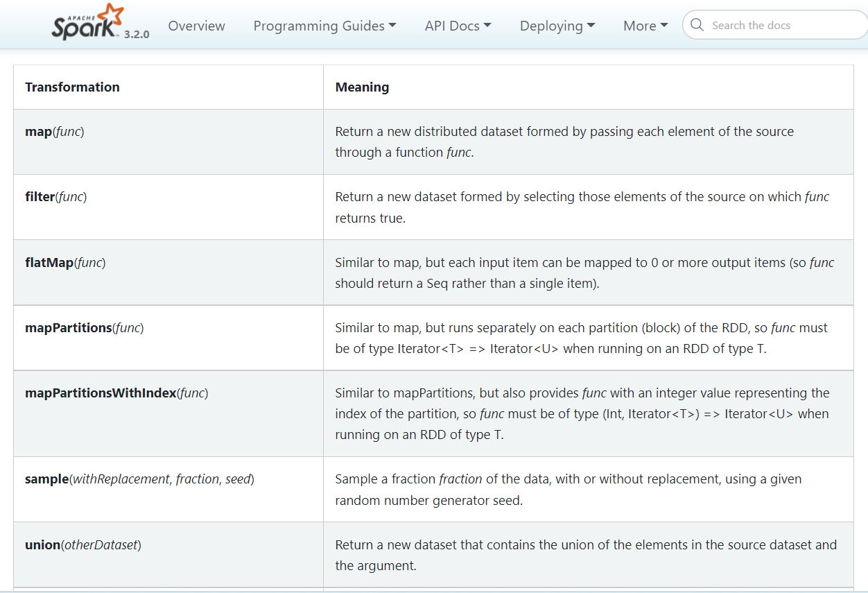Click the union description text
This screenshot has height=593, width=868.
coord(585,555)
